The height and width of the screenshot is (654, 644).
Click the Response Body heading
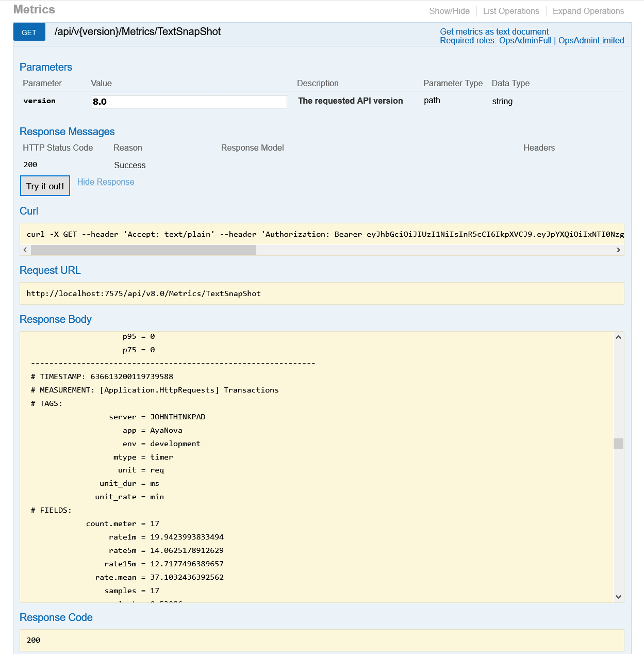[56, 319]
